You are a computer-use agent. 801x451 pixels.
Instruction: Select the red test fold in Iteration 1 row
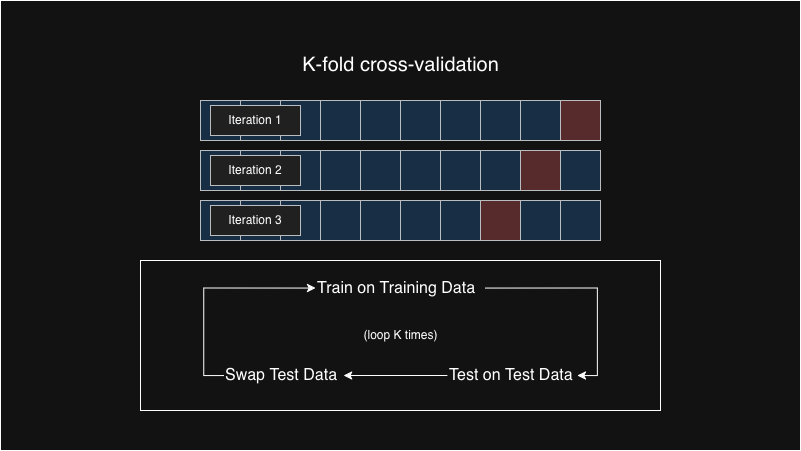[581, 121]
